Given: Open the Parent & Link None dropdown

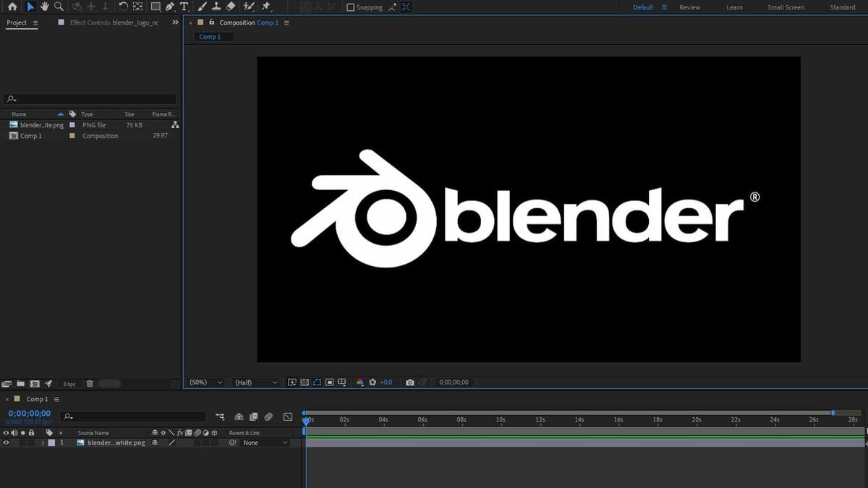Looking at the screenshot, I should point(264,442).
